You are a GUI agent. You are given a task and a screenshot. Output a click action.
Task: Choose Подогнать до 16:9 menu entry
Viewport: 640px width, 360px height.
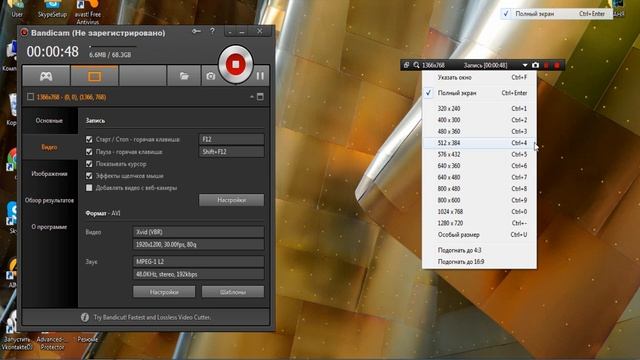tap(479, 262)
